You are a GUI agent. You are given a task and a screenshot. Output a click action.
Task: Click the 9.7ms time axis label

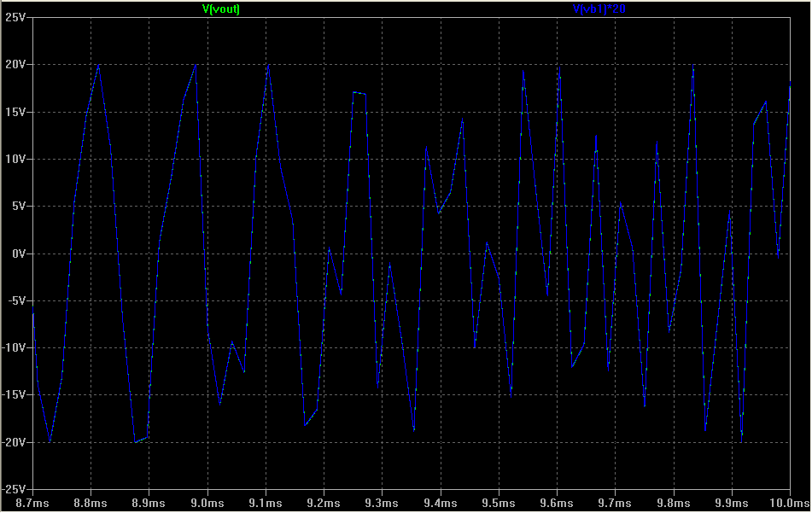pos(615,503)
